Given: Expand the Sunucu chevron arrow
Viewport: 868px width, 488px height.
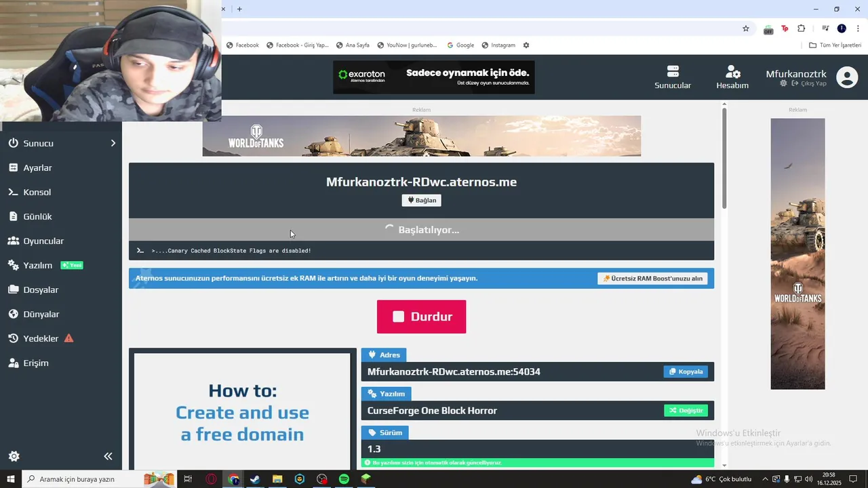Looking at the screenshot, I should [x=113, y=143].
